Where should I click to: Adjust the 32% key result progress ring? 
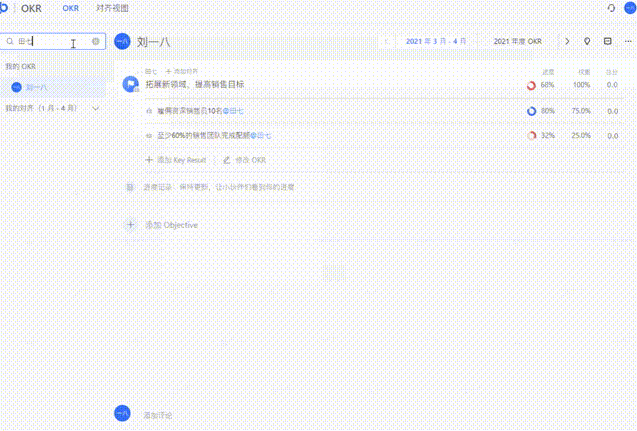(x=531, y=136)
